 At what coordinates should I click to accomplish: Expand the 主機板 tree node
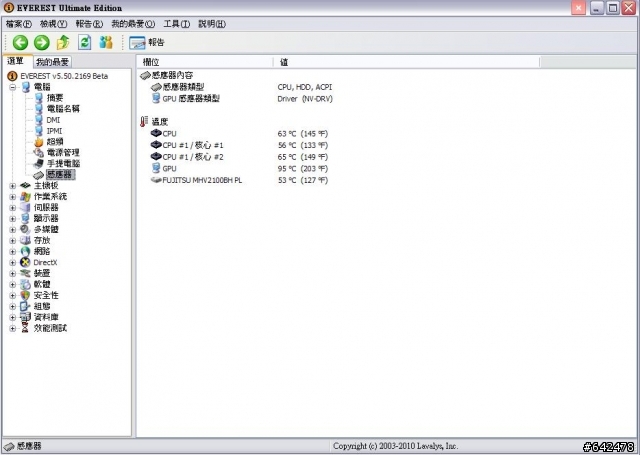(x=13, y=186)
